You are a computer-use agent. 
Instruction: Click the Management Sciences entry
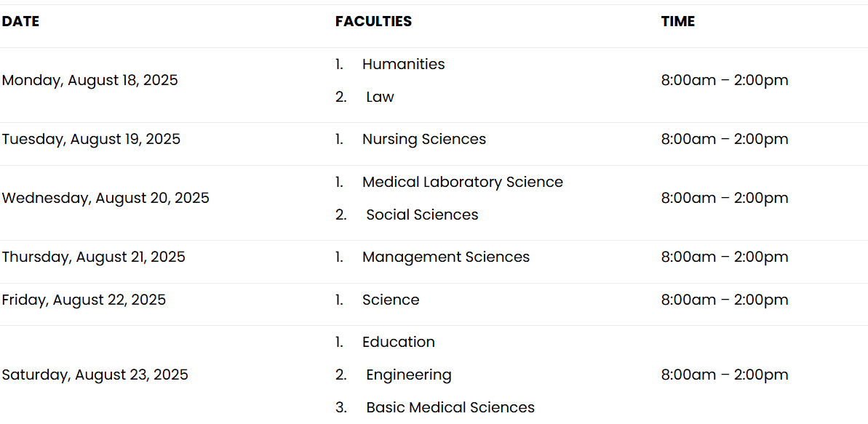point(446,257)
